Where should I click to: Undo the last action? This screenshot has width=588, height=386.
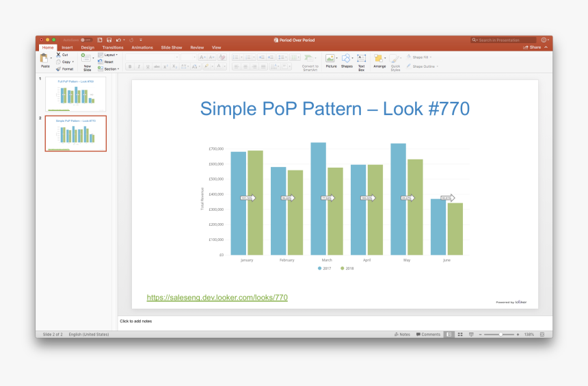[118, 40]
